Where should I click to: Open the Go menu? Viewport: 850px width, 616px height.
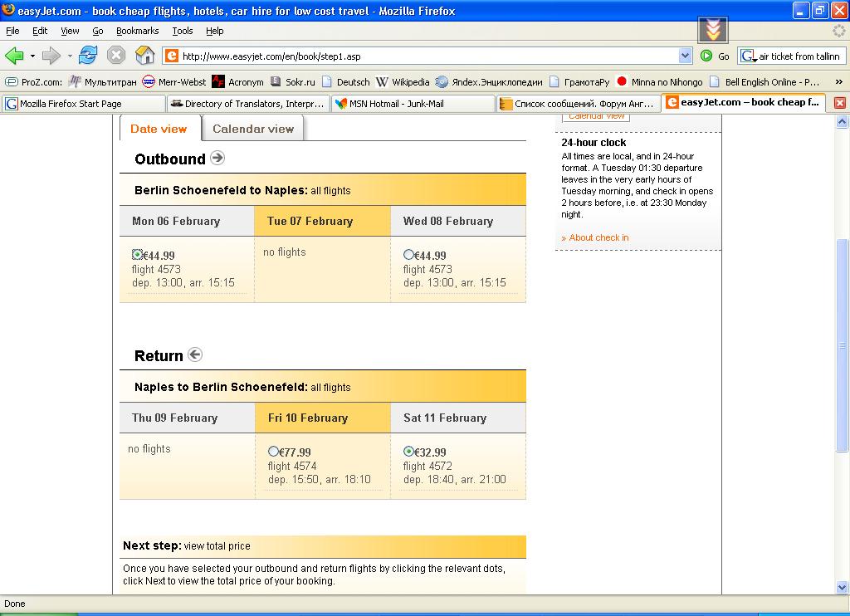[x=98, y=31]
